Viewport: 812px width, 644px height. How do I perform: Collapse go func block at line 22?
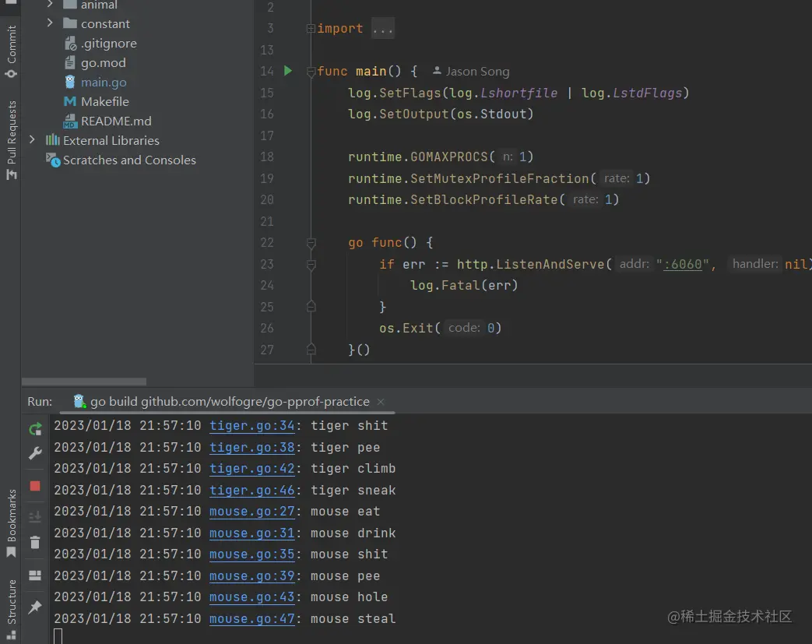[x=311, y=243]
